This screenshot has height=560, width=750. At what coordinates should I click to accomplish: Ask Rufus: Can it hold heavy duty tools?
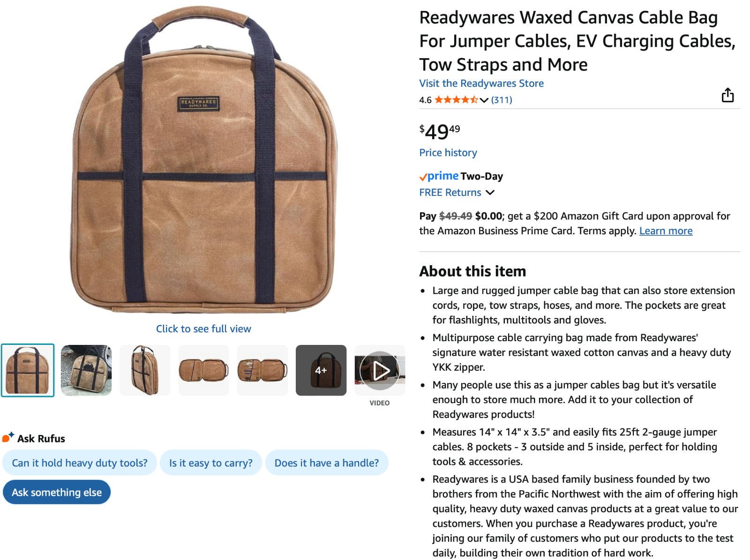[x=80, y=463]
